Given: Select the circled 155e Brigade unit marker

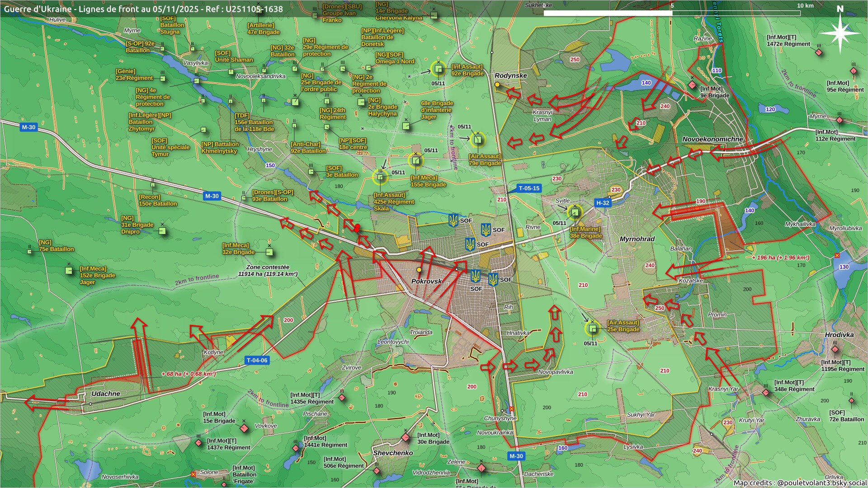Looking at the screenshot, I should [416, 160].
